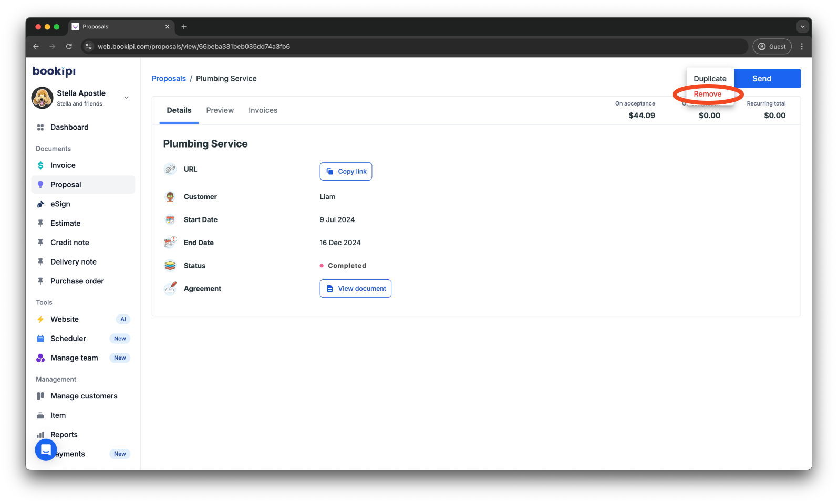
Task: Click the Invoice dollar icon
Action: click(40, 165)
